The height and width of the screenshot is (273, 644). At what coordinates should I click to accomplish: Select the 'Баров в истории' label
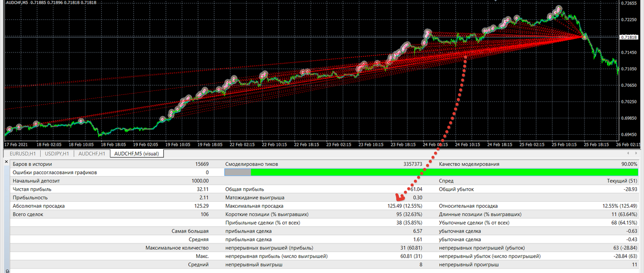click(x=32, y=164)
